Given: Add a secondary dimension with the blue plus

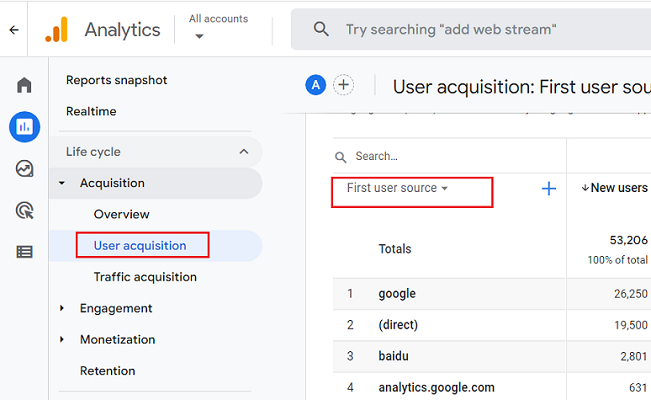Looking at the screenshot, I should 548,188.
